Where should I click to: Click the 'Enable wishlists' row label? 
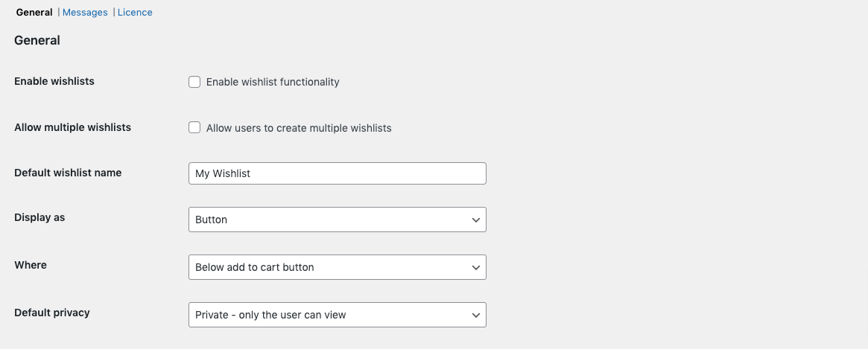(x=54, y=81)
